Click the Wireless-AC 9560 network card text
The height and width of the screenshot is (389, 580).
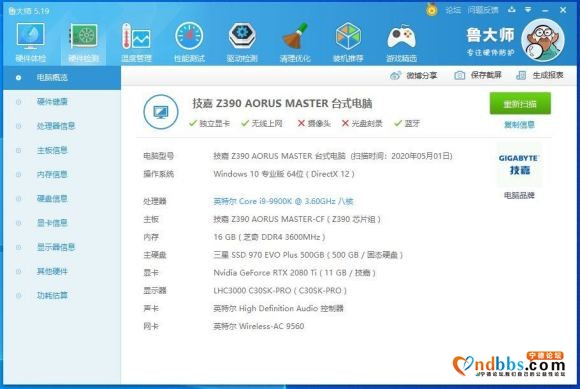click(x=259, y=326)
